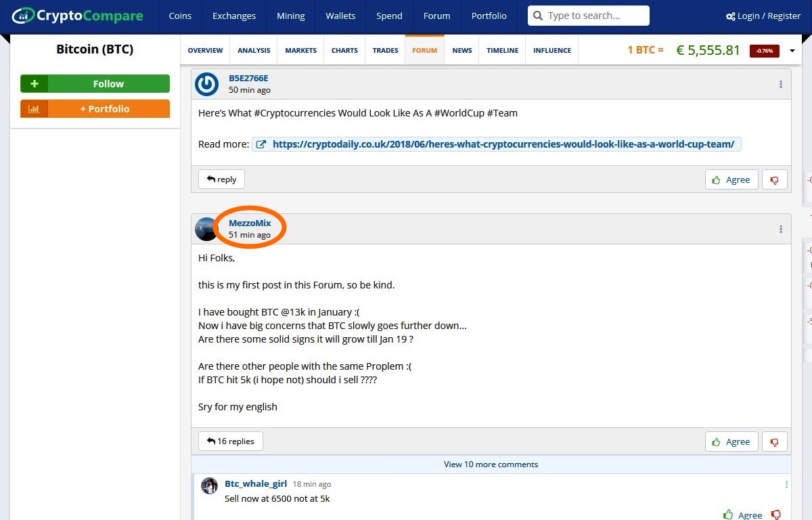Open Login / Register
Image resolution: width=812 pixels, height=520 pixels.
tap(763, 16)
